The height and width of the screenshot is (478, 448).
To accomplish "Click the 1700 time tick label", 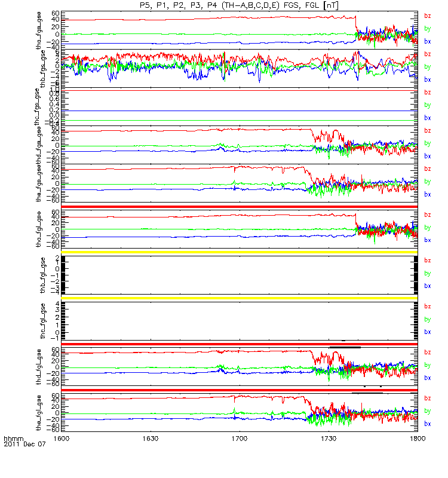I will [x=240, y=439].
